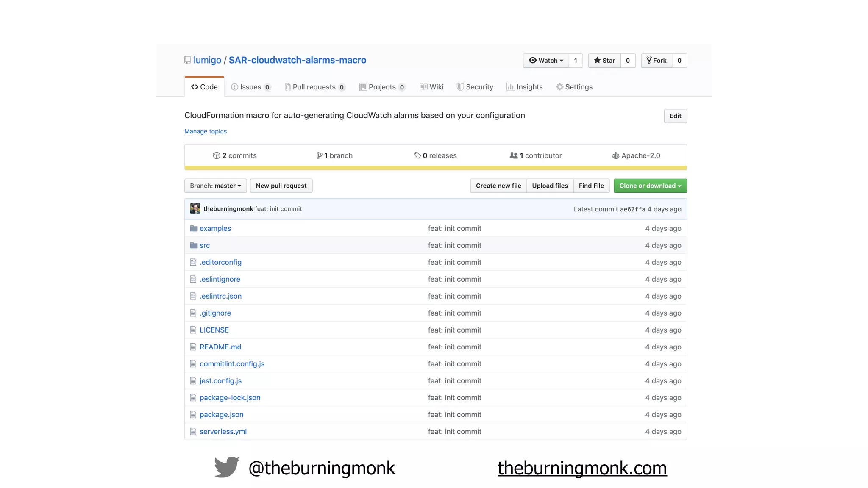Open commit message in the serverless.yml row
The width and height of the screenshot is (868, 488).
(454, 432)
